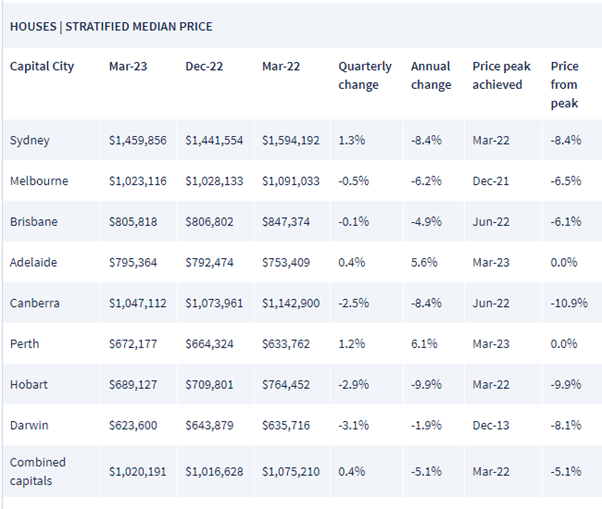Click the Mar-23 column header
The image size is (602, 509).
point(126,66)
